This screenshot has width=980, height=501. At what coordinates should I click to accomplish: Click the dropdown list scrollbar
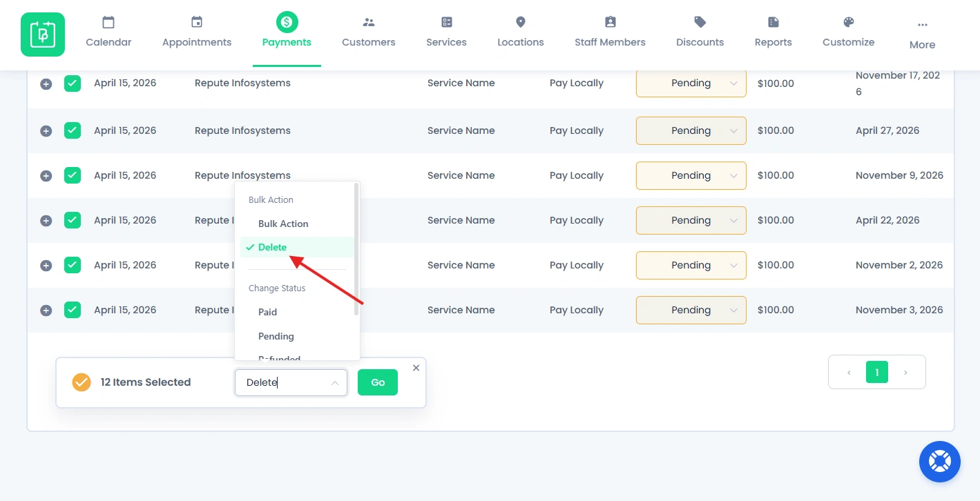356,249
